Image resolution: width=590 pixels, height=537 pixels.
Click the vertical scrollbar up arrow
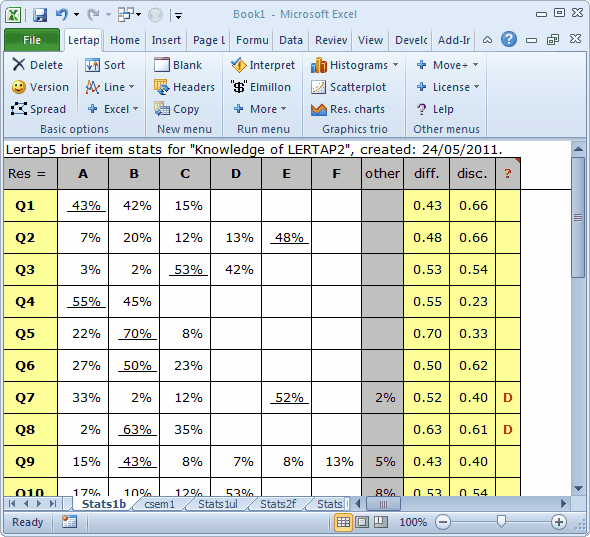click(579, 149)
